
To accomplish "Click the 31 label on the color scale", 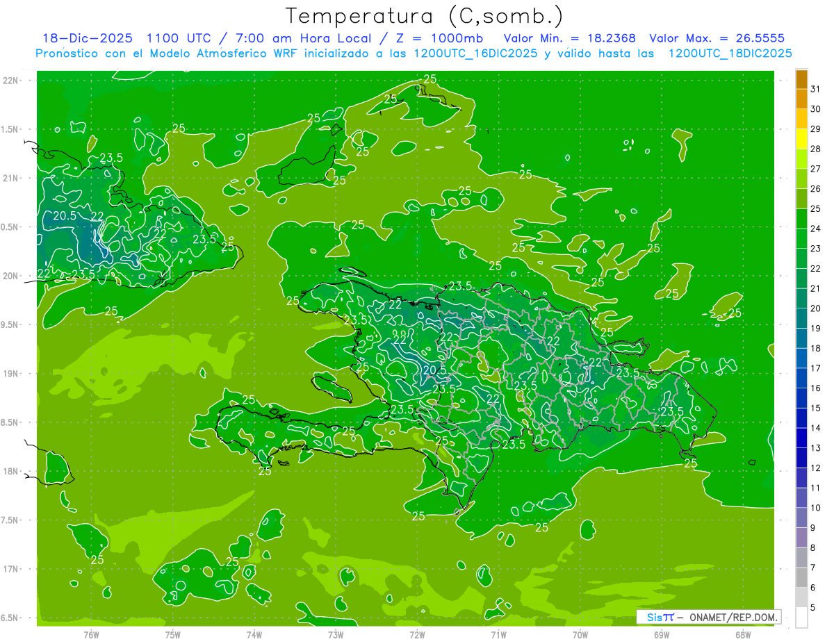I will point(815,89).
